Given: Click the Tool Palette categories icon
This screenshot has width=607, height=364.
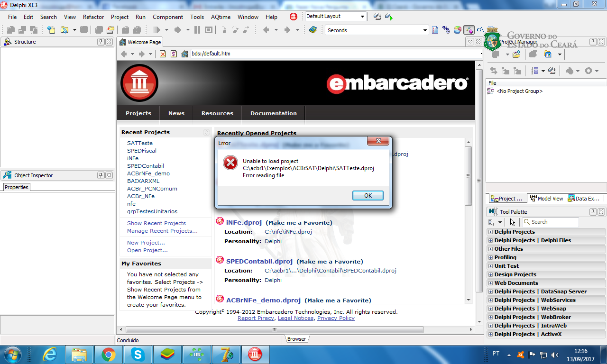Looking at the screenshot, I should (x=492, y=222).
